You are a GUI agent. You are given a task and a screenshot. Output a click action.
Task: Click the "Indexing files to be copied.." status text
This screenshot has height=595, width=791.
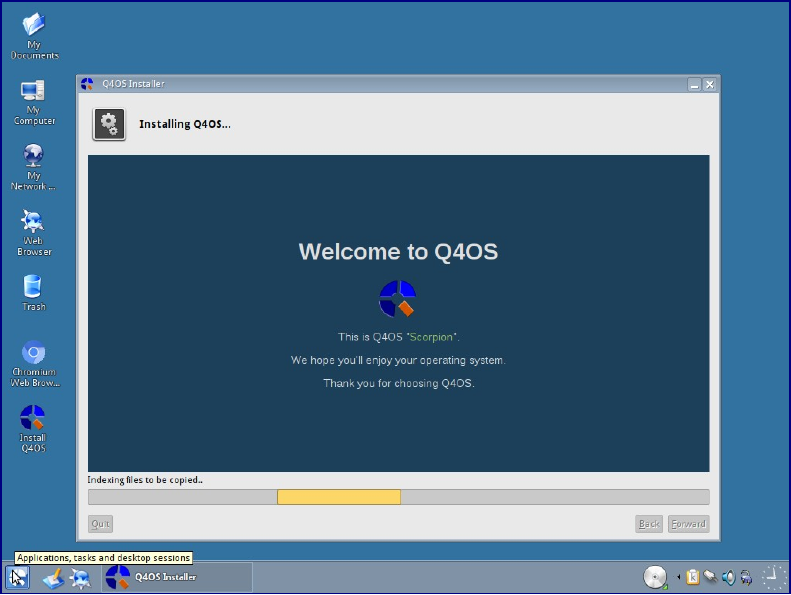click(x=145, y=480)
